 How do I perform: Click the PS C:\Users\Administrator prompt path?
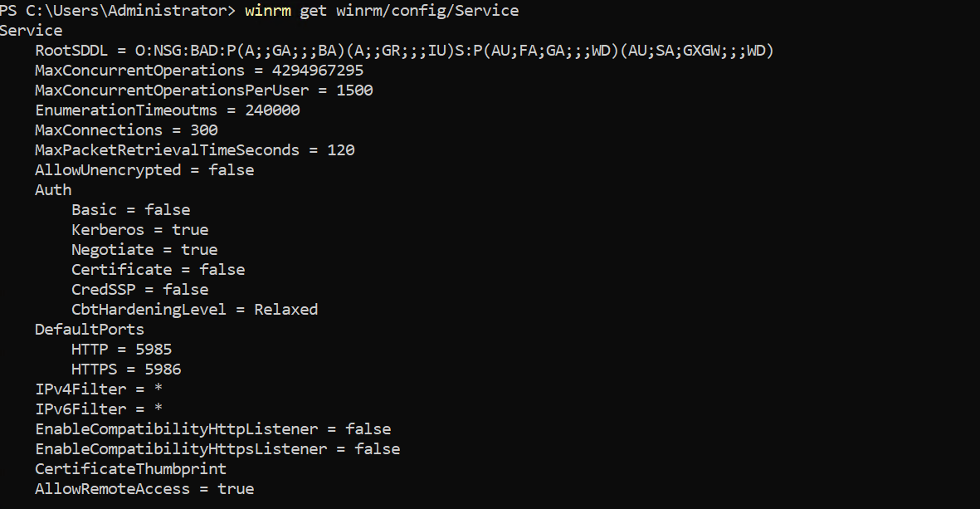[x=117, y=11]
